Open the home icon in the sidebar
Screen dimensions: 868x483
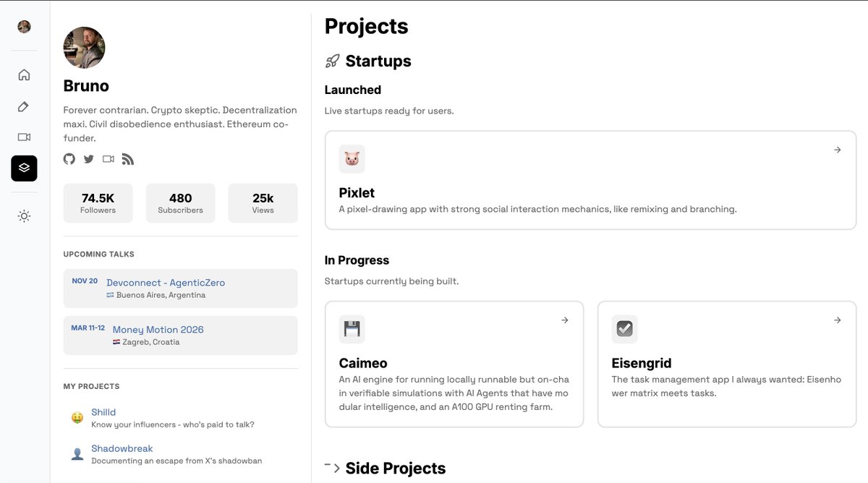coord(24,74)
